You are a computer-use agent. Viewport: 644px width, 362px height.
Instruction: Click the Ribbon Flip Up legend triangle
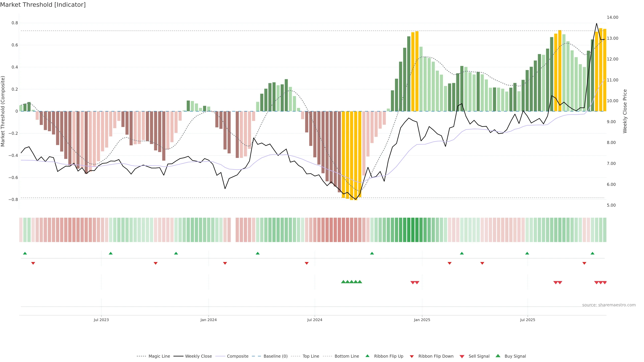point(367,356)
